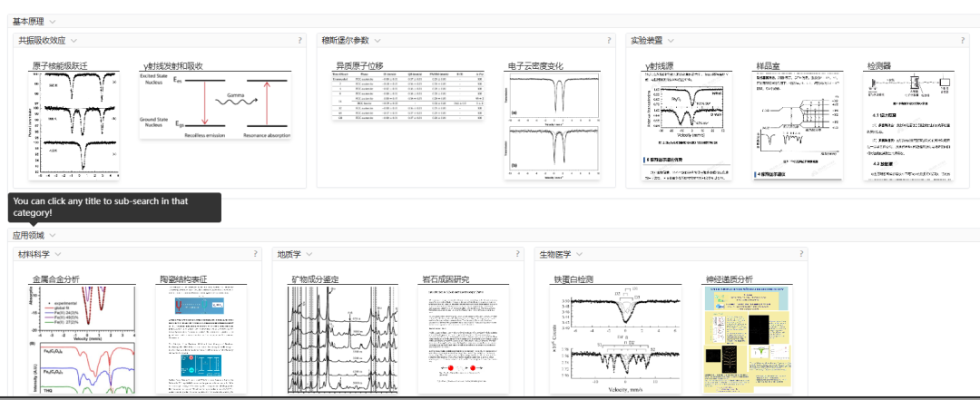Click the 铁蛋白检测 heading
980x400 pixels.
tap(573, 279)
